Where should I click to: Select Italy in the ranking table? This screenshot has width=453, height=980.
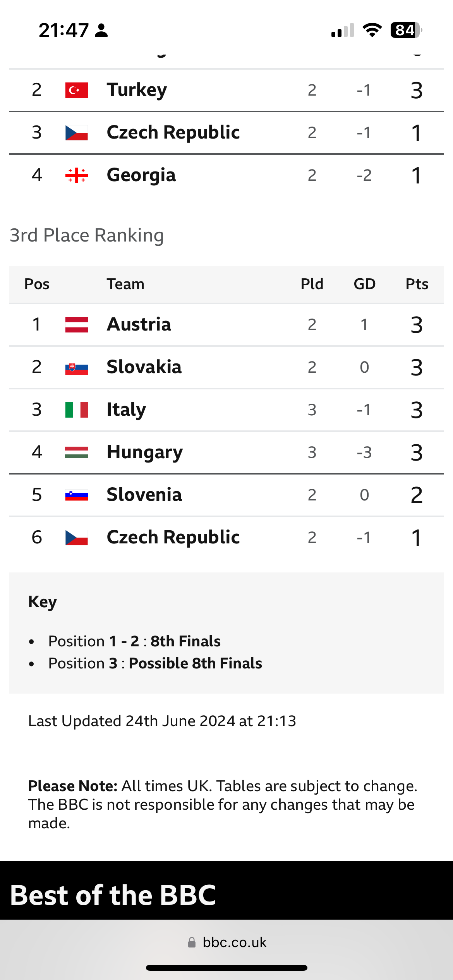[x=126, y=409]
